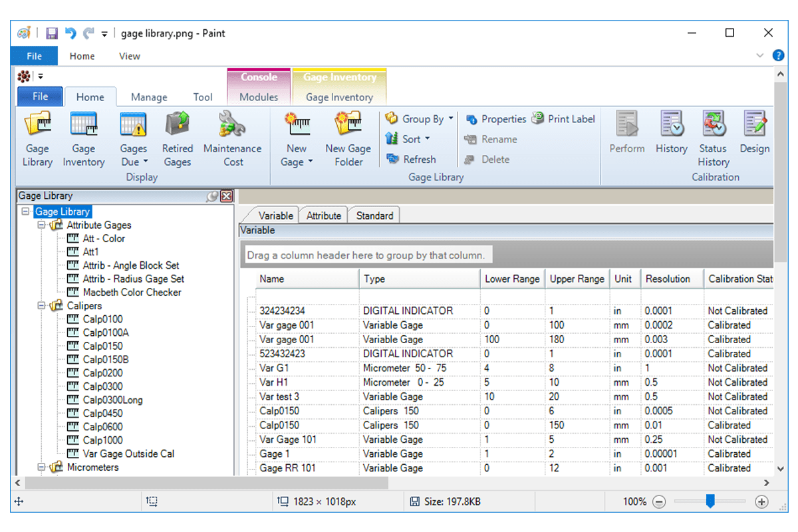Click the Zoom in plus button

pyautogui.click(x=762, y=502)
